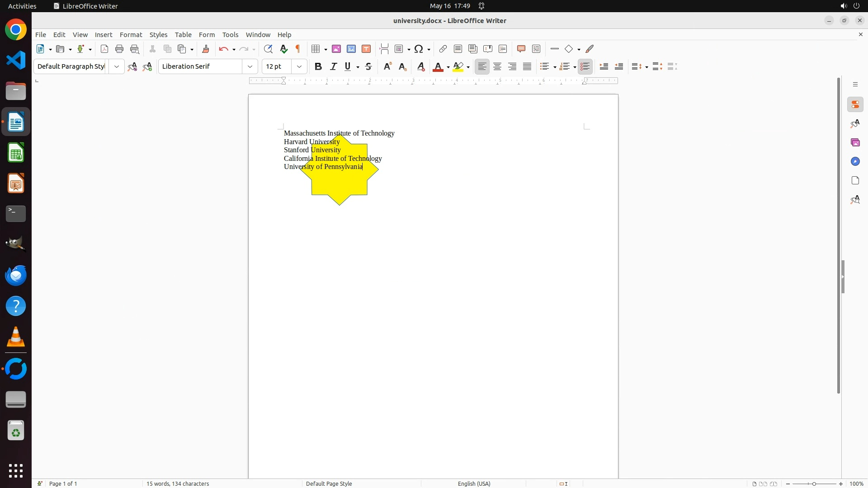This screenshot has width=868, height=488.
Task: Click the Export as PDF icon
Action: pos(104,49)
